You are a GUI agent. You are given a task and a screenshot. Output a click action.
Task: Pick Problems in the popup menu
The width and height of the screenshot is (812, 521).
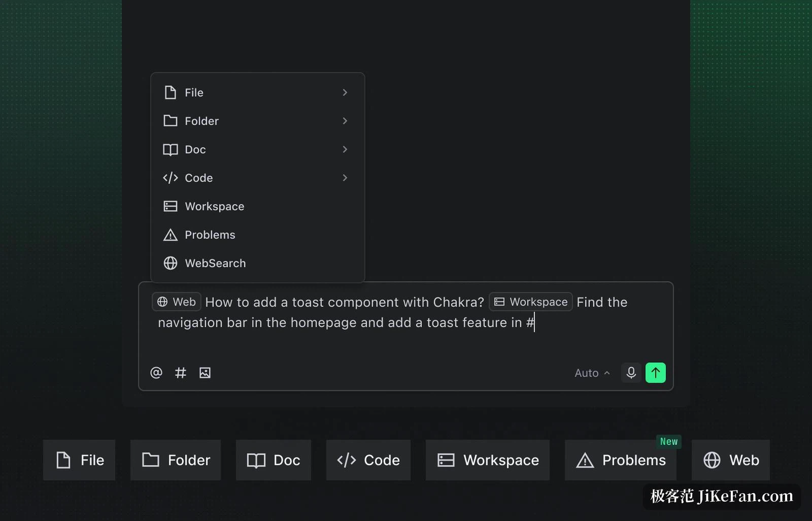coord(257,235)
